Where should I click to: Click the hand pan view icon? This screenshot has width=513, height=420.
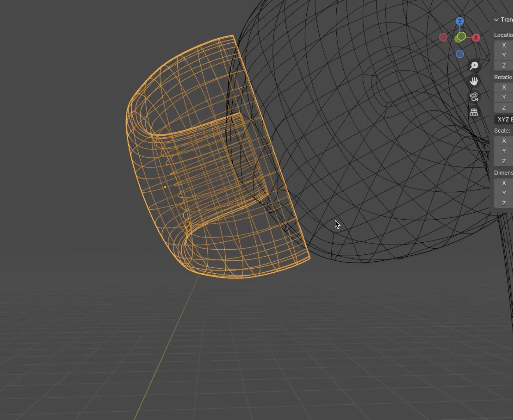tap(474, 81)
